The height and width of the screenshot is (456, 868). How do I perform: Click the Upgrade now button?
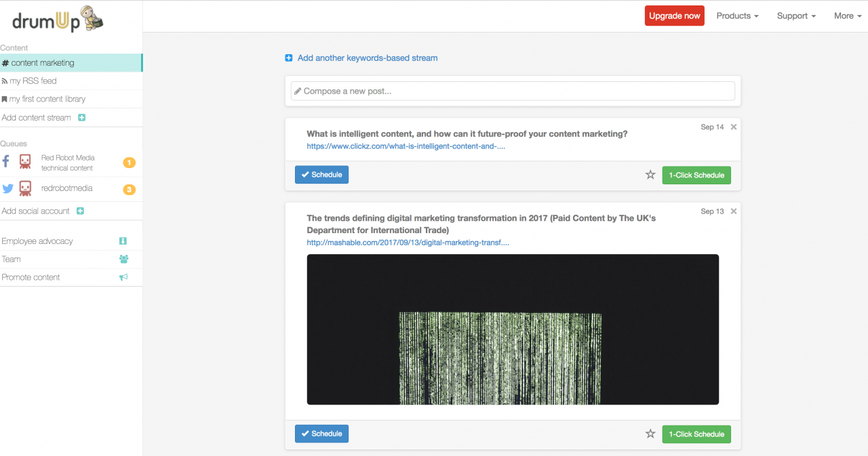coord(674,16)
